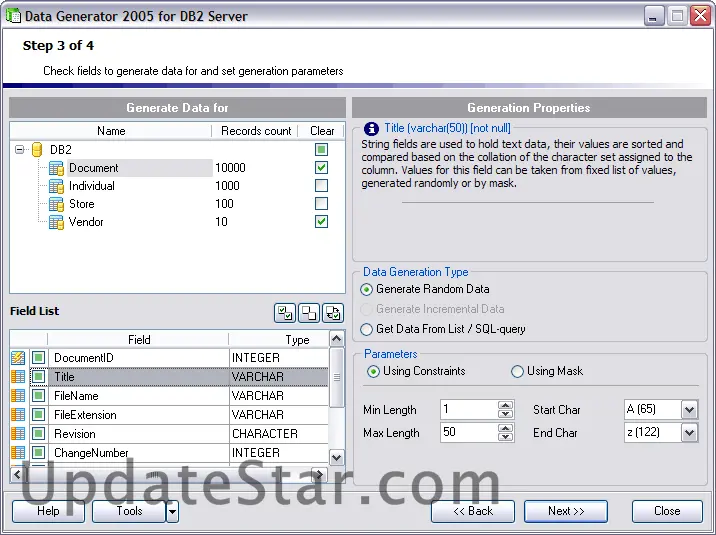Click the Help button

tap(48, 511)
